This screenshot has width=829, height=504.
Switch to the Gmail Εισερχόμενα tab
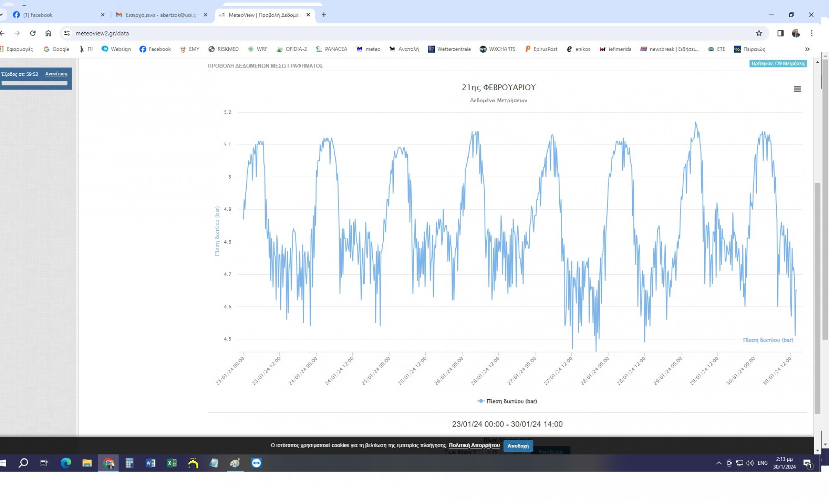[161, 15]
